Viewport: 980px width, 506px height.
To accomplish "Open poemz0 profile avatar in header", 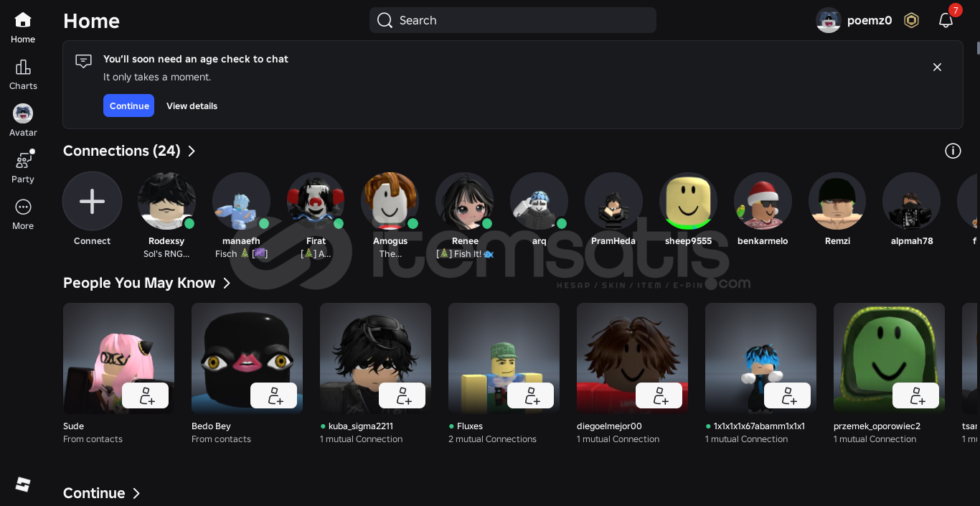I will click(x=829, y=20).
